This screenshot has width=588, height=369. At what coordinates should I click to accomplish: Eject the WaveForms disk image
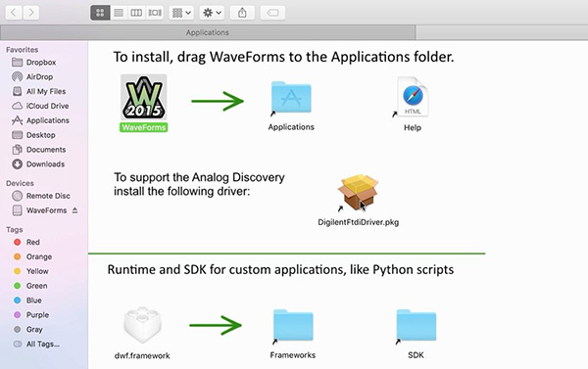coord(75,210)
